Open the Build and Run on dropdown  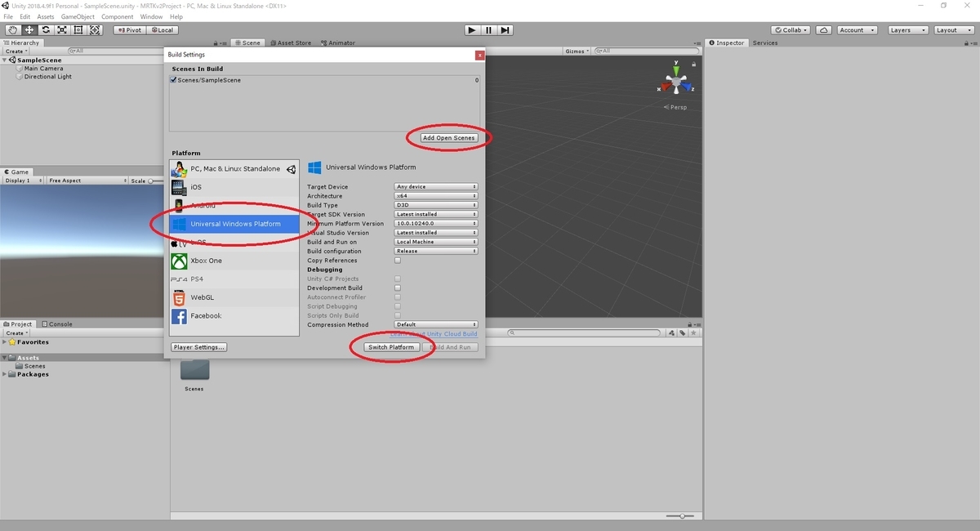[436, 242]
